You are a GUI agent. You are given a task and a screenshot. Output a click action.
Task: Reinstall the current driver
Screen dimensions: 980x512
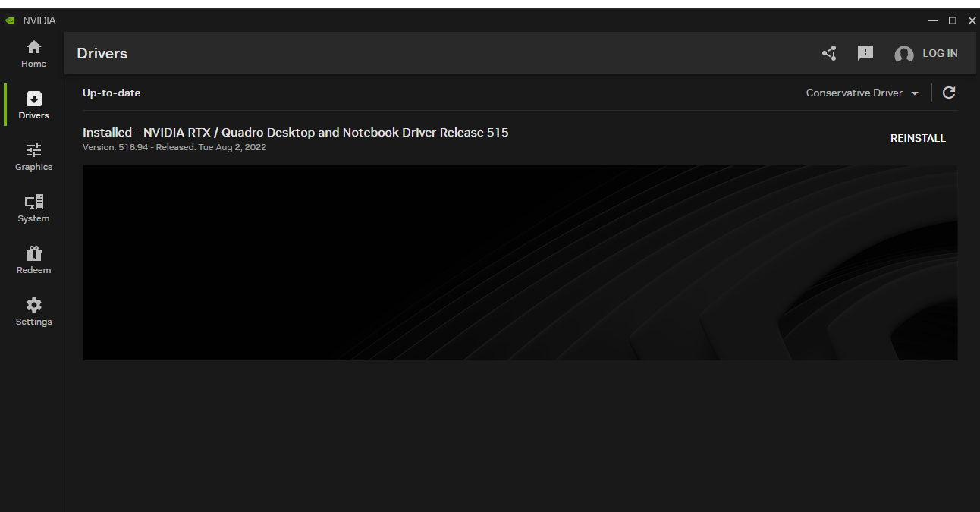(x=918, y=138)
